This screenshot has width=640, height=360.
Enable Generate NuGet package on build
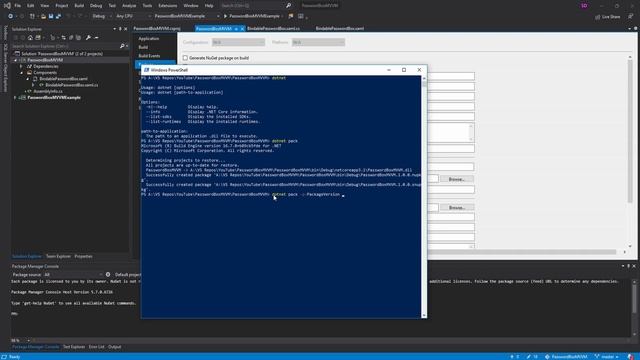pyautogui.click(x=185, y=58)
